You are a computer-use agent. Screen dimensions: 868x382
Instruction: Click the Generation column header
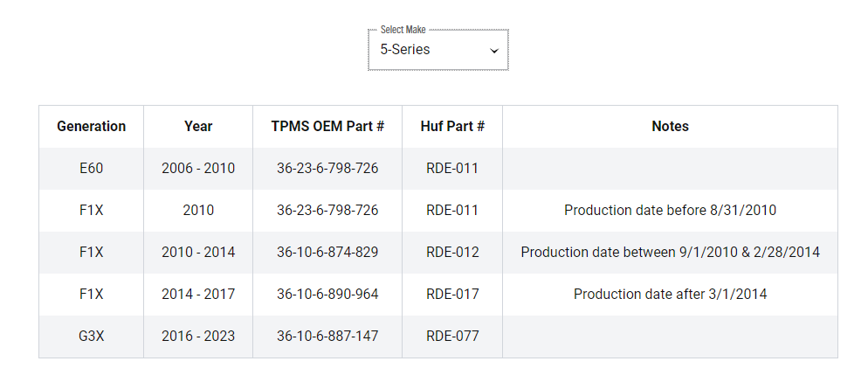click(x=92, y=127)
